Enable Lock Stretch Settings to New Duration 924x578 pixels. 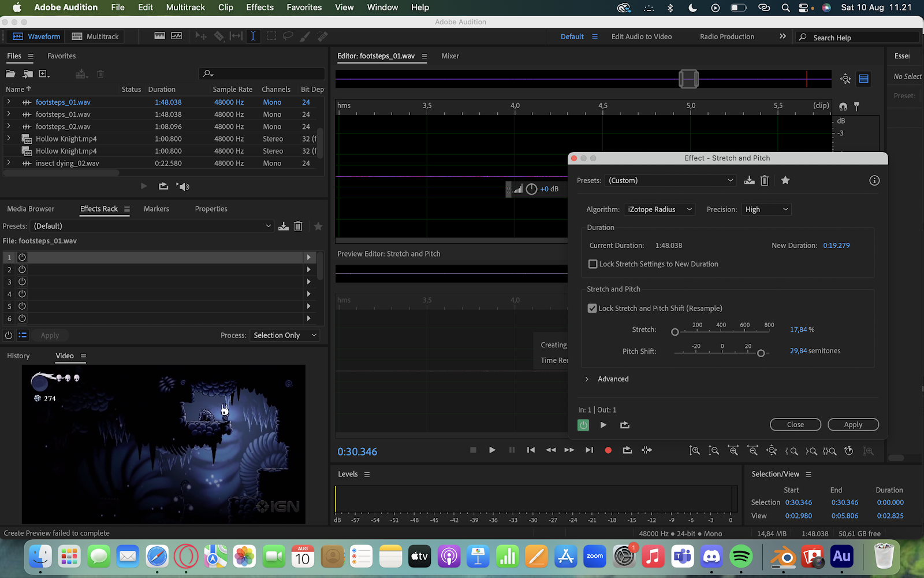[593, 264]
